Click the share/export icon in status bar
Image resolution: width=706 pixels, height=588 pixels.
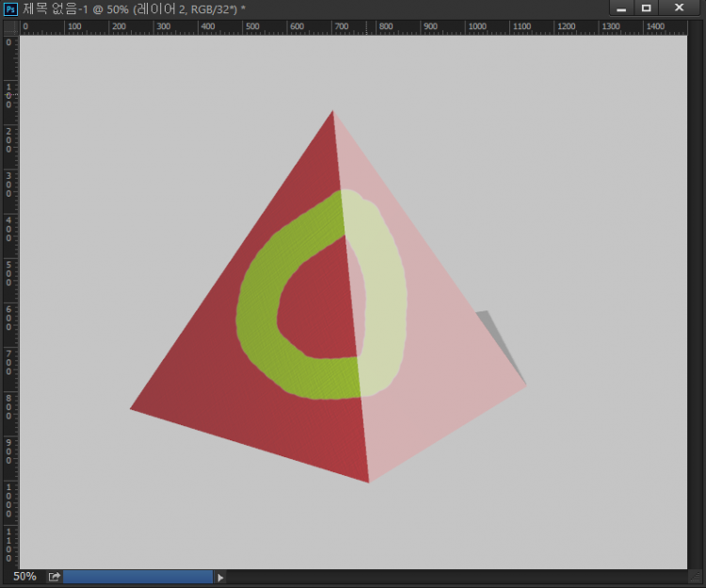(55, 577)
